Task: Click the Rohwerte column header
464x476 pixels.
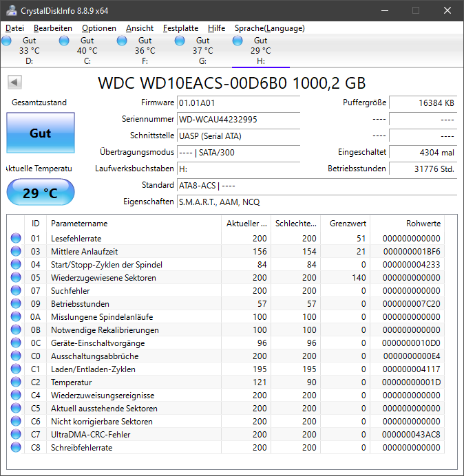Action: coord(407,224)
